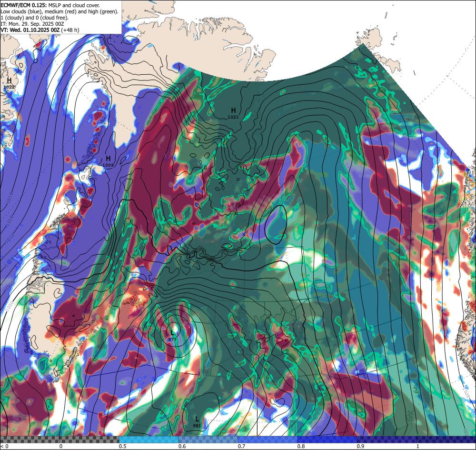
Task: Click the pressure value 1022
Action: pyautogui.click(x=9, y=87)
